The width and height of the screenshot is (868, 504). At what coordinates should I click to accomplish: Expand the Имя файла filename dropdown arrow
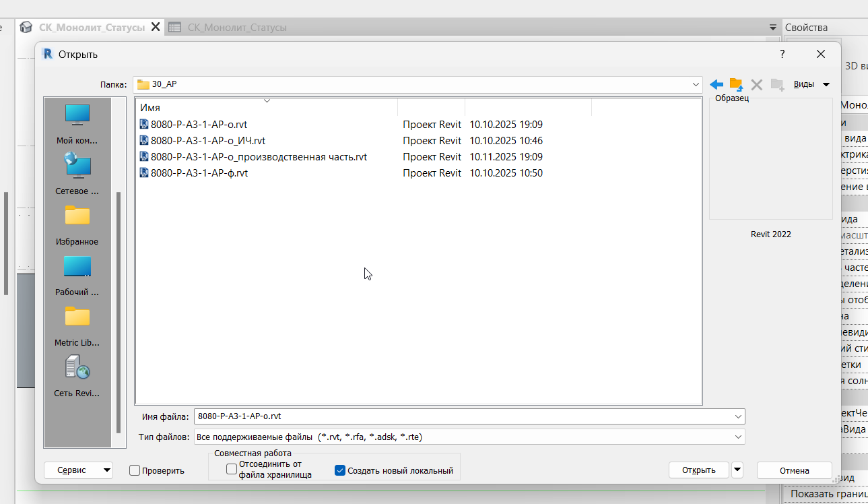(739, 416)
